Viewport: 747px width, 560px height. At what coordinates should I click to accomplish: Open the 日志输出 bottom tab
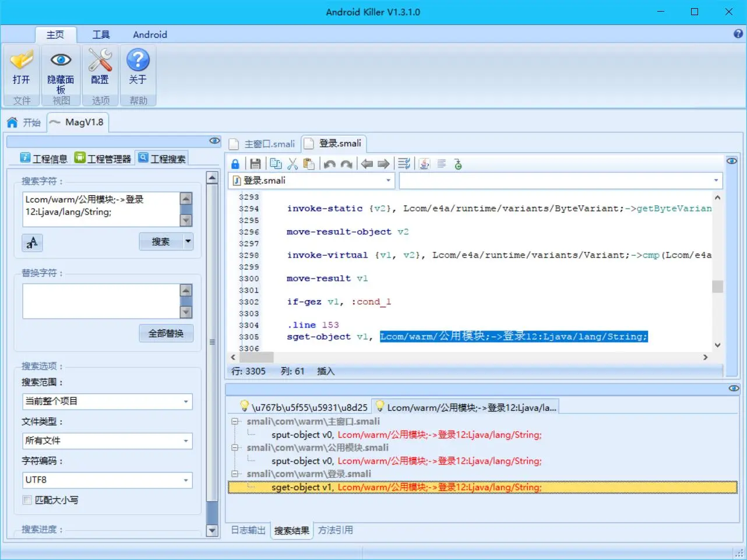click(248, 530)
